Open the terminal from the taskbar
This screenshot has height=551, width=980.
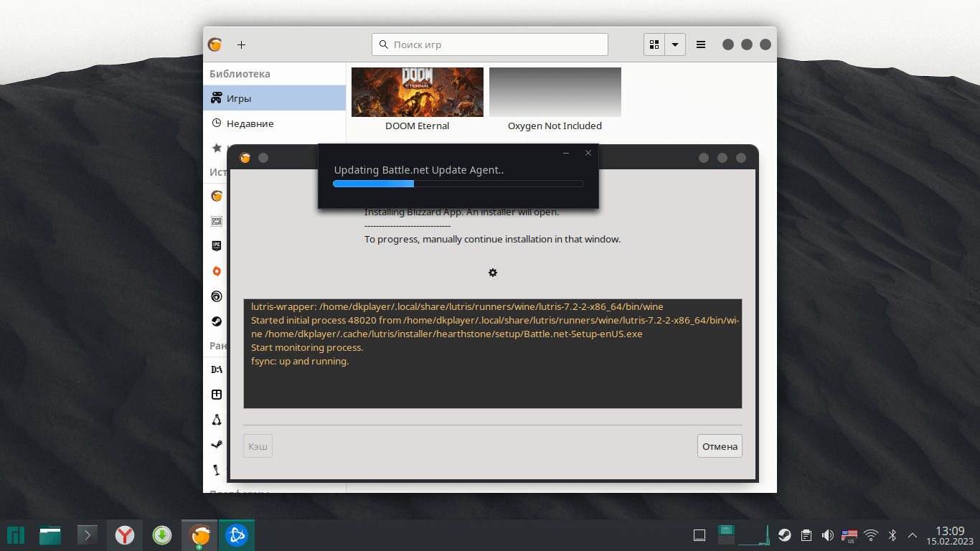click(x=88, y=535)
